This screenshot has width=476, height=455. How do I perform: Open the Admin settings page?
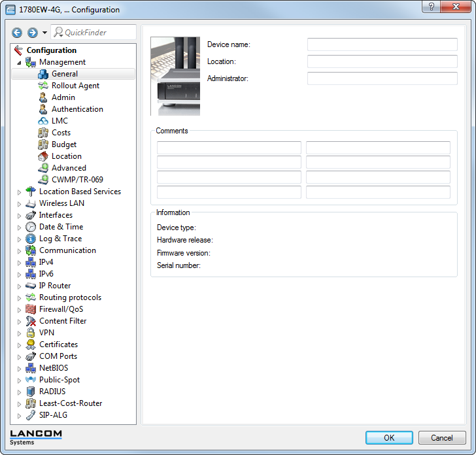point(63,97)
